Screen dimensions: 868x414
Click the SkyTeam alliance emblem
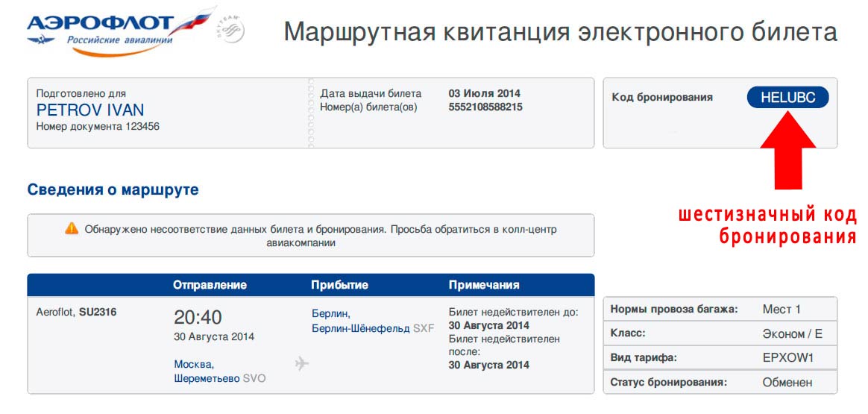click(230, 29)
